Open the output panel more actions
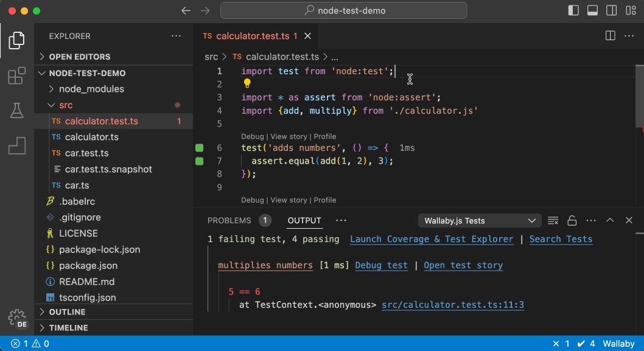 click(591, 220)
